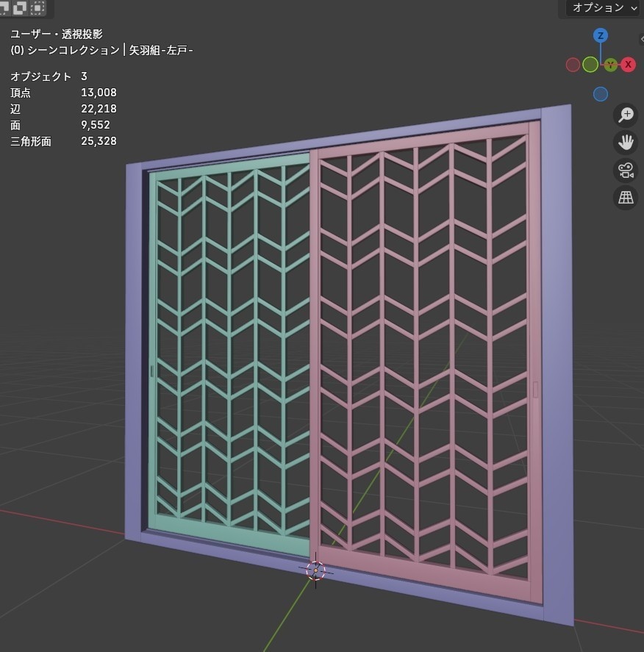Image resolution: width=644 pixels, height=652 pixels.
Task: Click the magnifier zoom view icon
Action: tap(626, 115)
